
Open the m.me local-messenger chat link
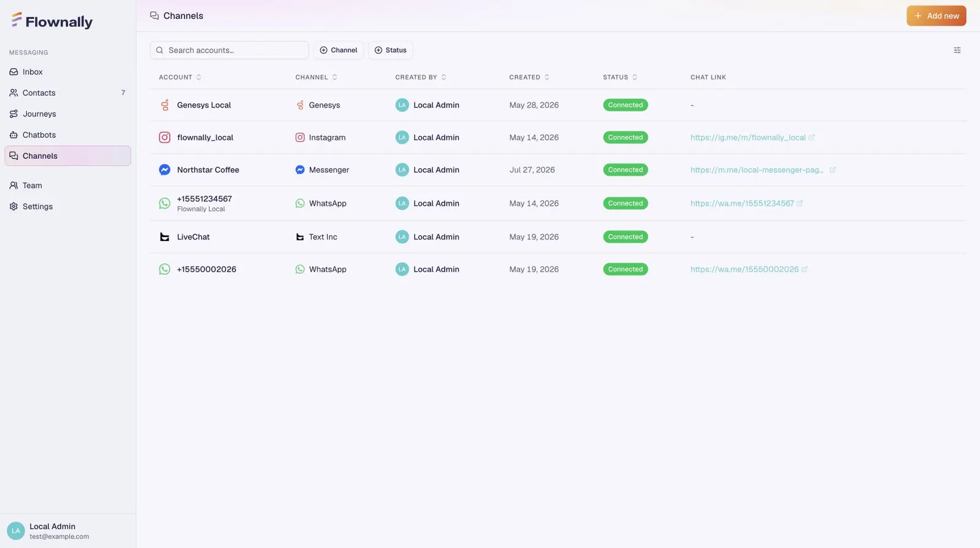(x=757, y=170)
